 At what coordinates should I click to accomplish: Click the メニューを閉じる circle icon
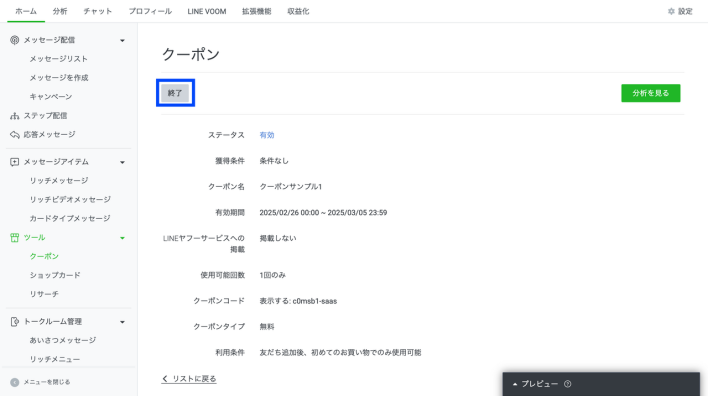coord(14,382)
